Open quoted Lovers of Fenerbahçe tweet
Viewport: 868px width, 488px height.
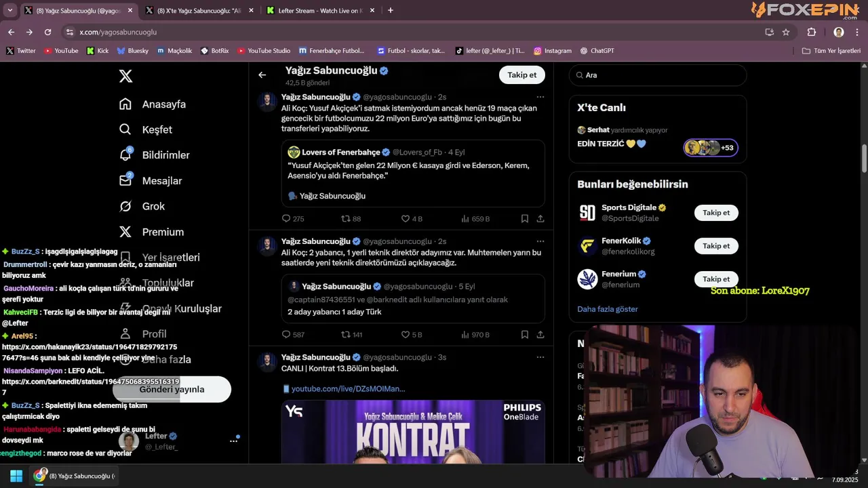(x=413, y=174)
